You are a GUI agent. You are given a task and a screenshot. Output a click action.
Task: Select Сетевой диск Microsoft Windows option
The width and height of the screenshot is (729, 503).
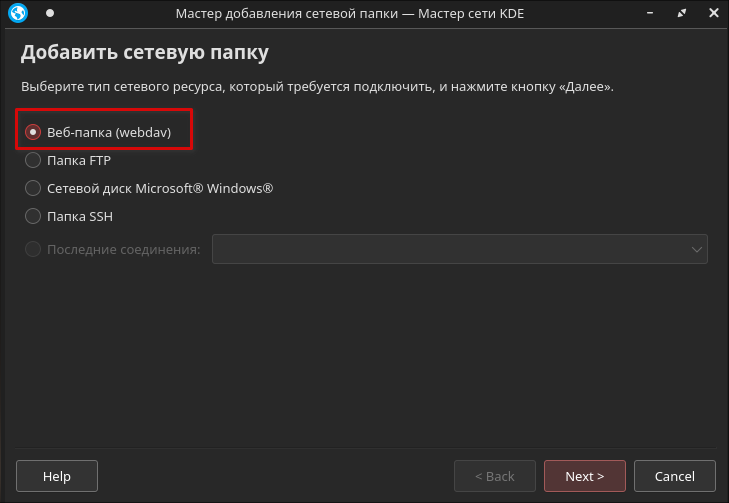[x=33, y=188]
